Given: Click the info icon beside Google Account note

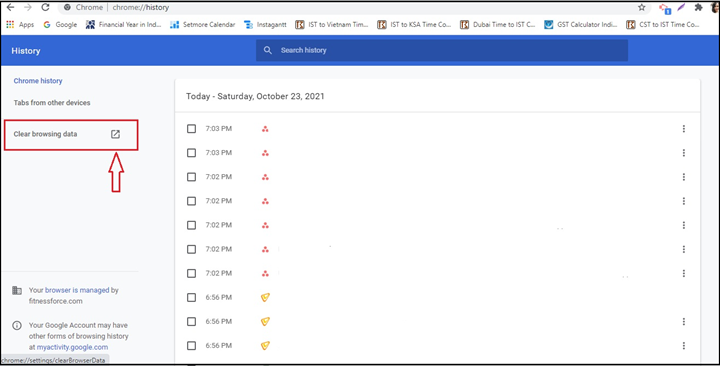Looking at the screenshot, I should tap(17, 326).
